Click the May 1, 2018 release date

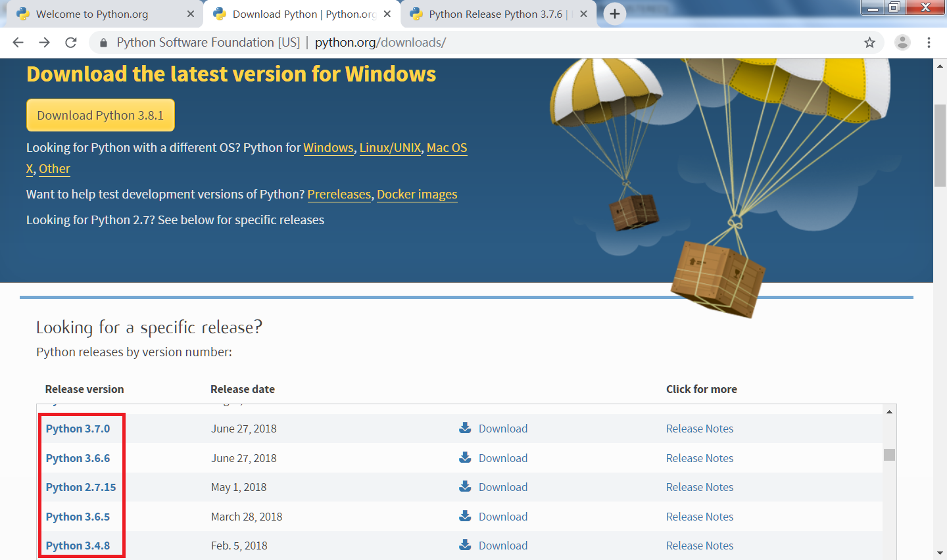tap(239, 487)
